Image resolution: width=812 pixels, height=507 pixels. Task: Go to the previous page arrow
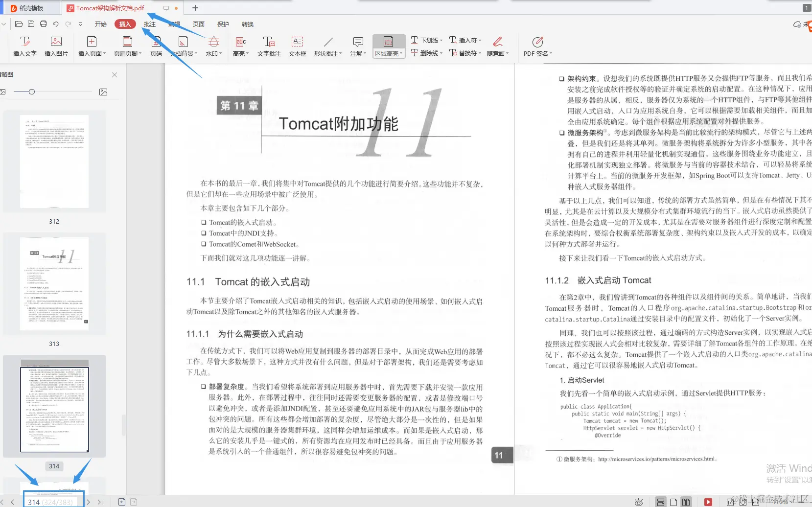click(x=12, y=502)
